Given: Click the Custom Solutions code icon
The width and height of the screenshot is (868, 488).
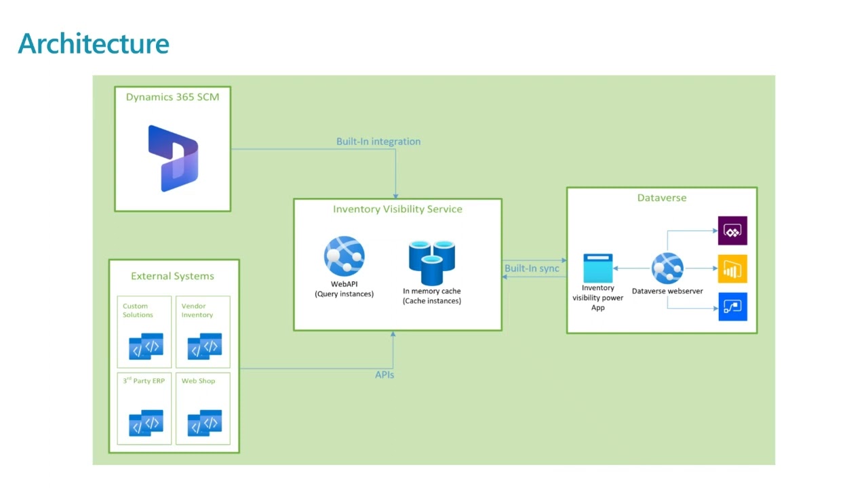Looking at the screenshot, I should [146, 346].
